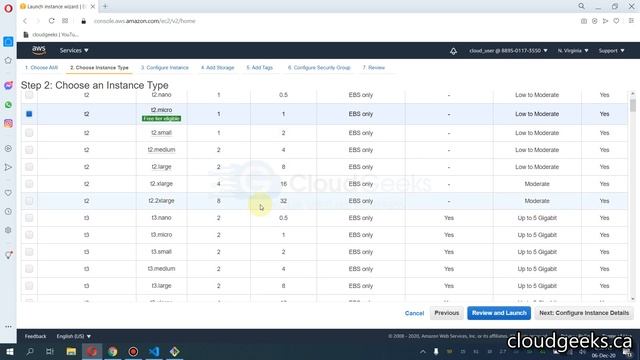Viewport: 640px width, 360px height.
Task: Open the tab grid icon beside reload
Action: pos(65,21)
